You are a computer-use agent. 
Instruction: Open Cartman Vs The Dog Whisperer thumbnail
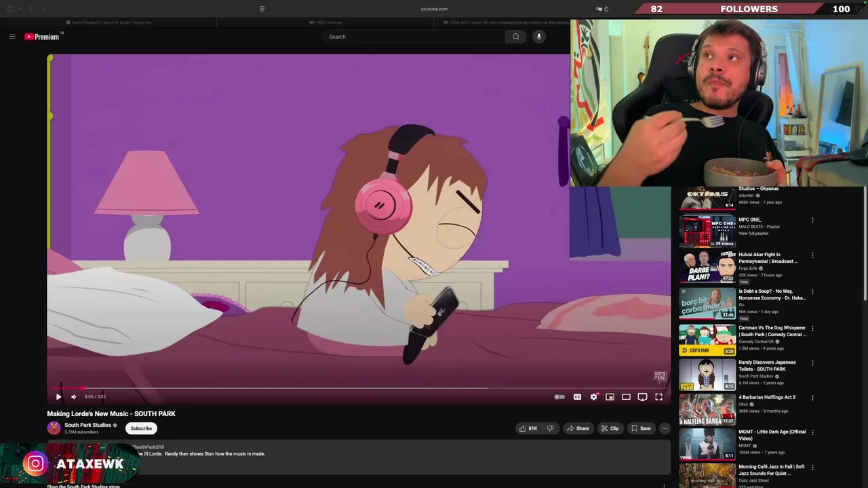(x=707, y=340)
